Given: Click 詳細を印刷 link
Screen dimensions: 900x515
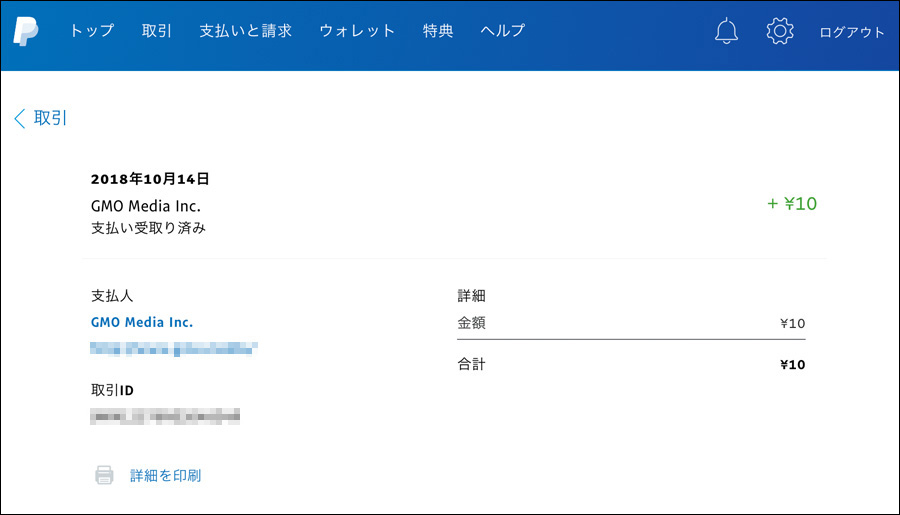Looking at the screenshot, I should coord(165,475).
